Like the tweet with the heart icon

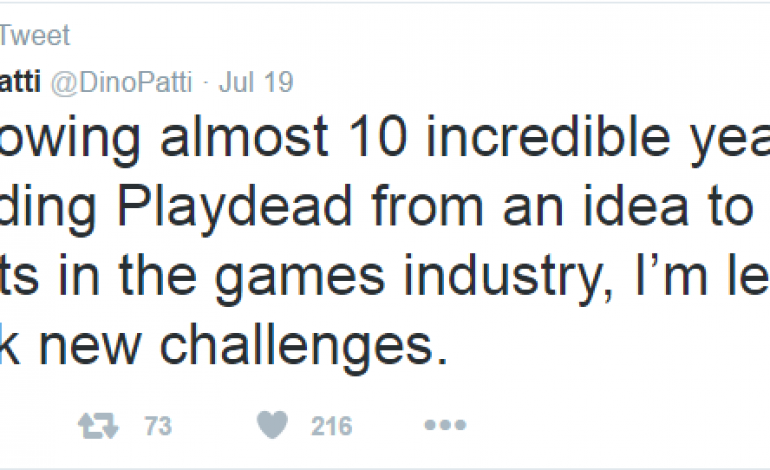(273, 427)
